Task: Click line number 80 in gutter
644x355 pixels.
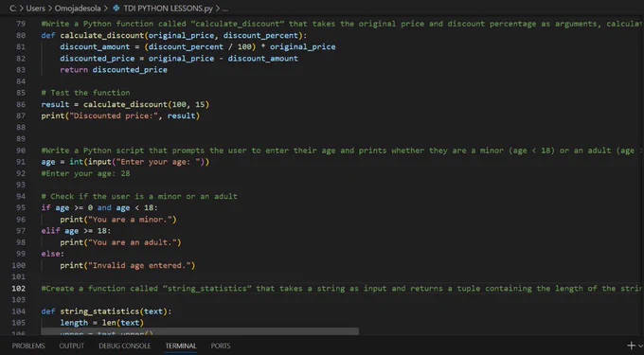Action: click(x=21, y=35)
